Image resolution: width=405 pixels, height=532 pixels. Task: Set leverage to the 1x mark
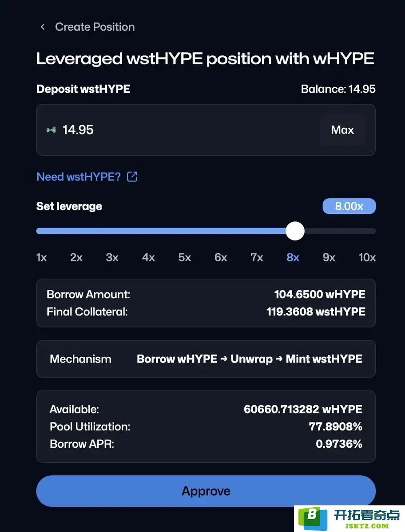coord(41,257)
